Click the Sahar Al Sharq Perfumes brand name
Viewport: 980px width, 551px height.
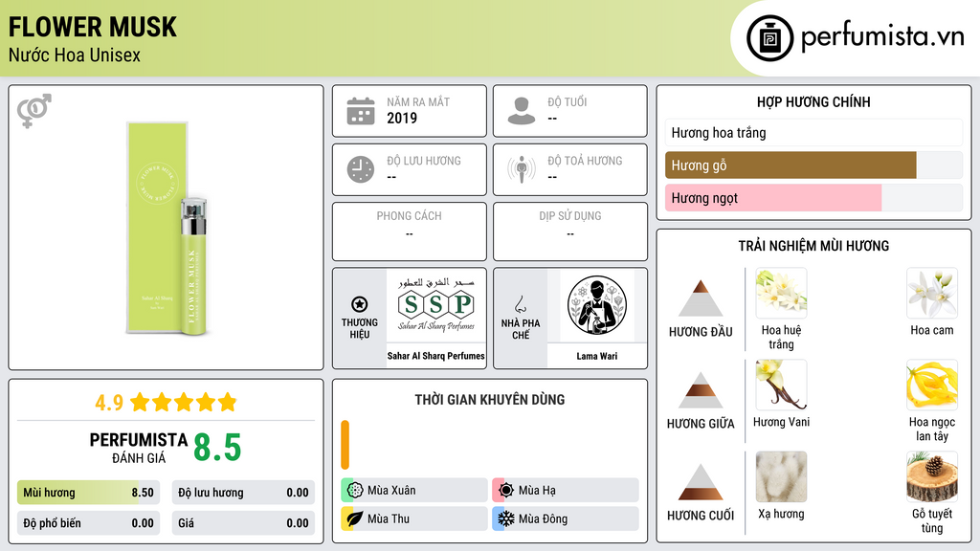(x=436, y=356)
